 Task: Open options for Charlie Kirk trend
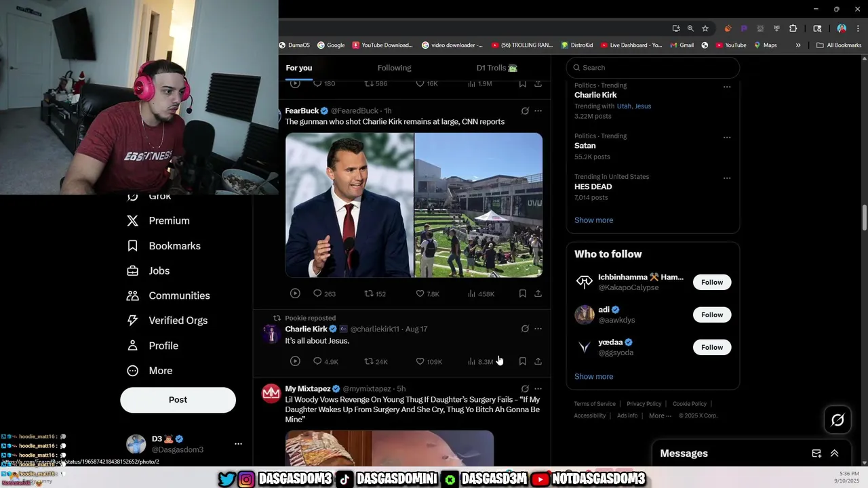[x=727, y=87]
